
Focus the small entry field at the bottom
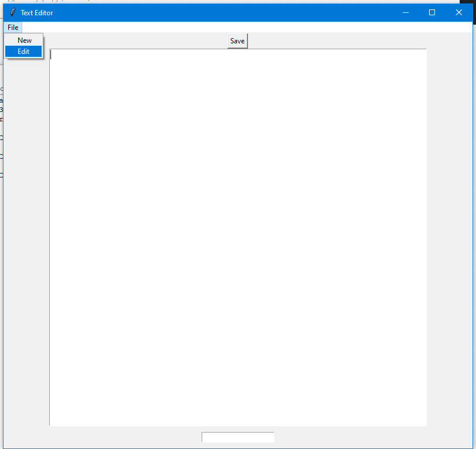(238, 437)
